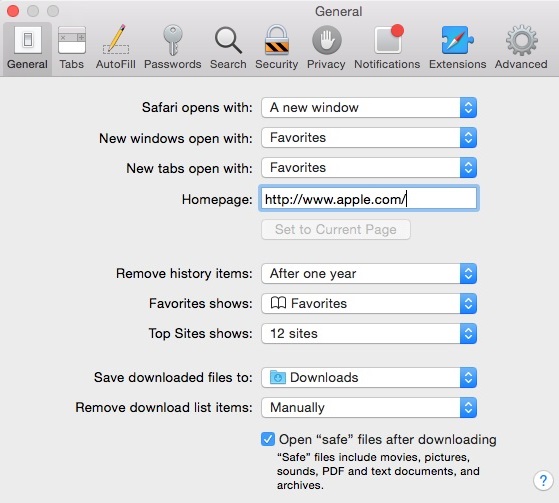The image size is (559, 503).
Task: Expand New tabs open with dropdown
Action: (369, 168)
